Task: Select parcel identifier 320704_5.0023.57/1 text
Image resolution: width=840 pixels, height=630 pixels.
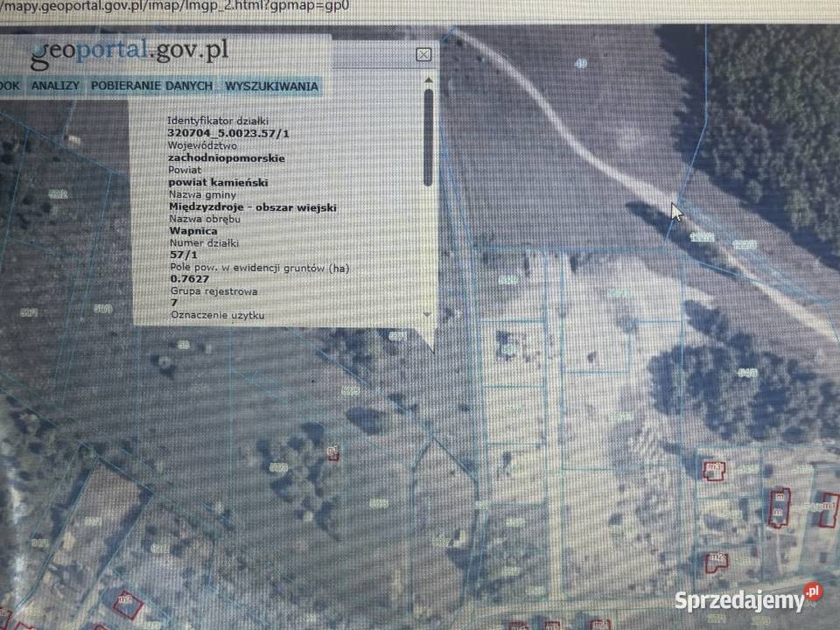Action: [228, 133]
